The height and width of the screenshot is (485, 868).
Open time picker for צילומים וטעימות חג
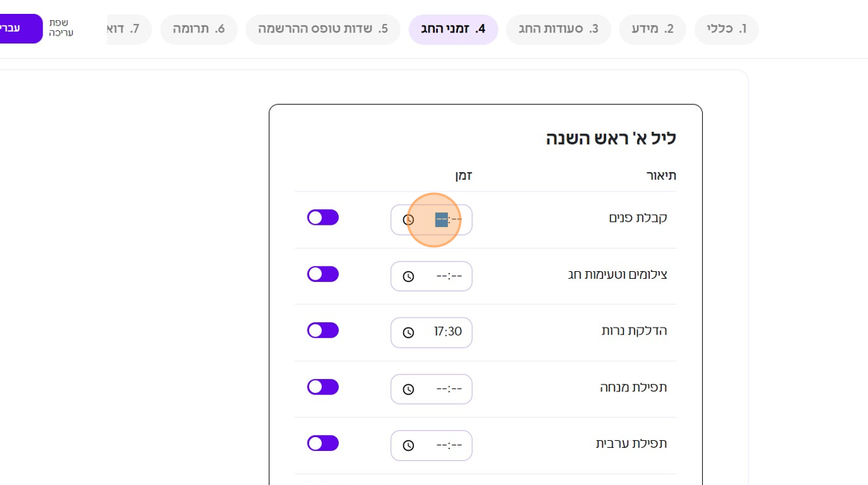click(x=408, y=277)
